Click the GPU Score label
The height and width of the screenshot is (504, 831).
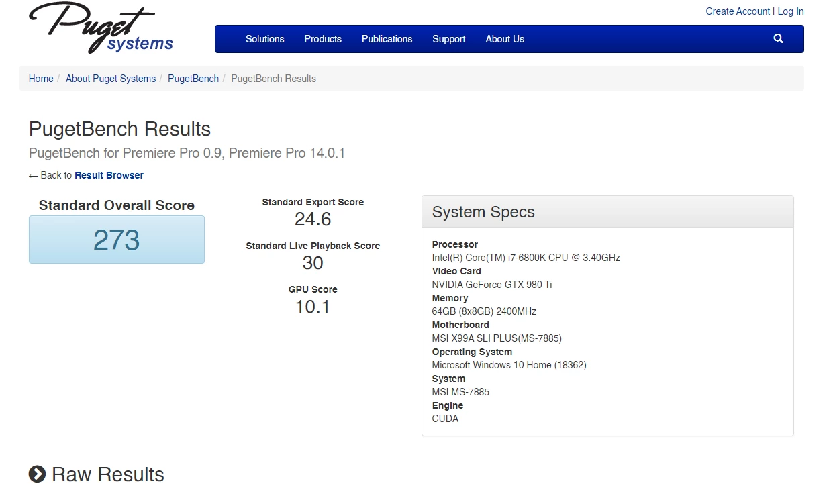tap(313, 289)
